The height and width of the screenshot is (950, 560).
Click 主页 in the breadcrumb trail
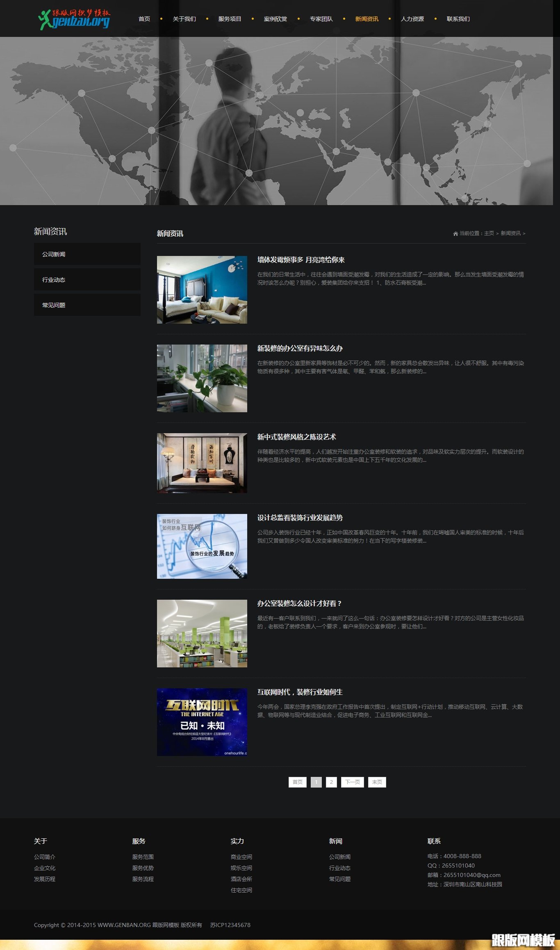point(489,233)
